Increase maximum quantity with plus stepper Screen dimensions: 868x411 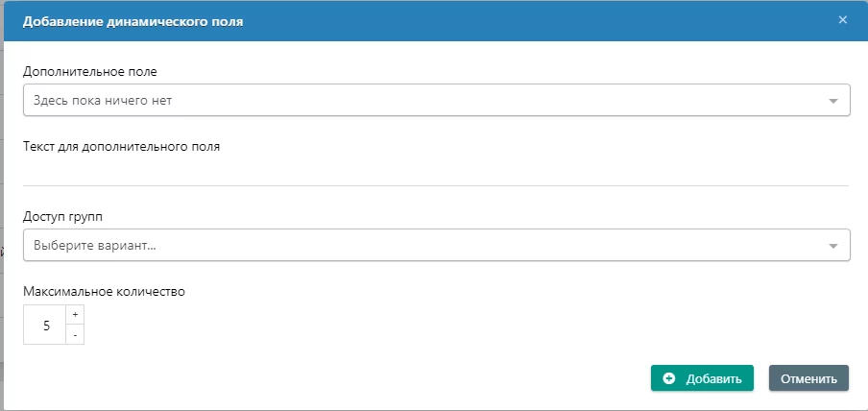pyautogui.click(x=75, y=315)
